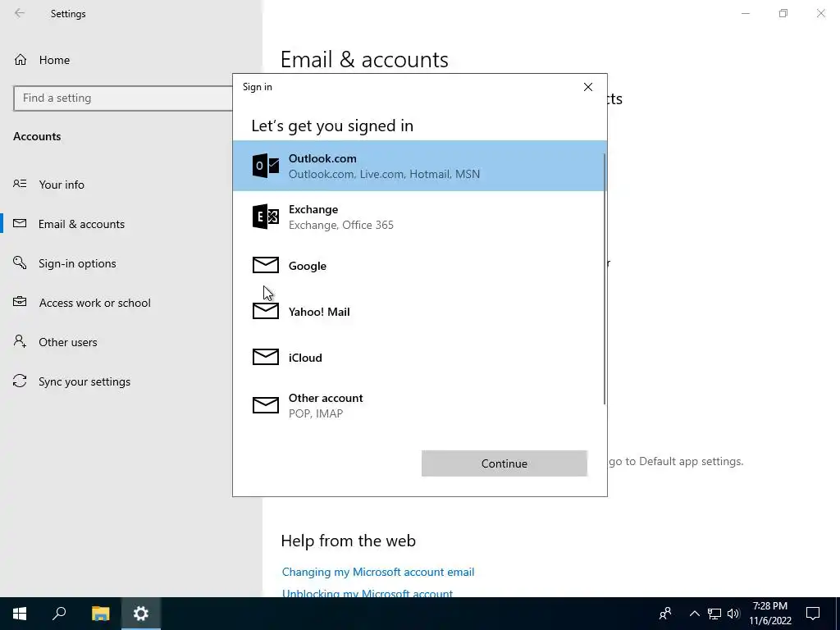Click the Email & accounts envelope sidebar icon

click(20, 223)
